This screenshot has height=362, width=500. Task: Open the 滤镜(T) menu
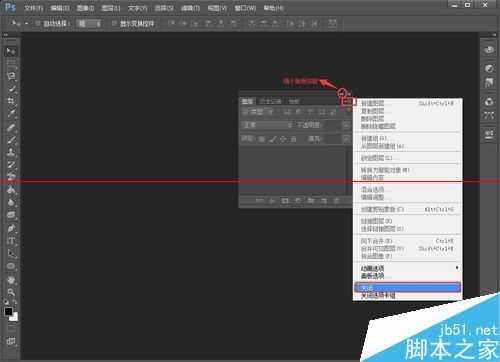[x=190, y=8]
